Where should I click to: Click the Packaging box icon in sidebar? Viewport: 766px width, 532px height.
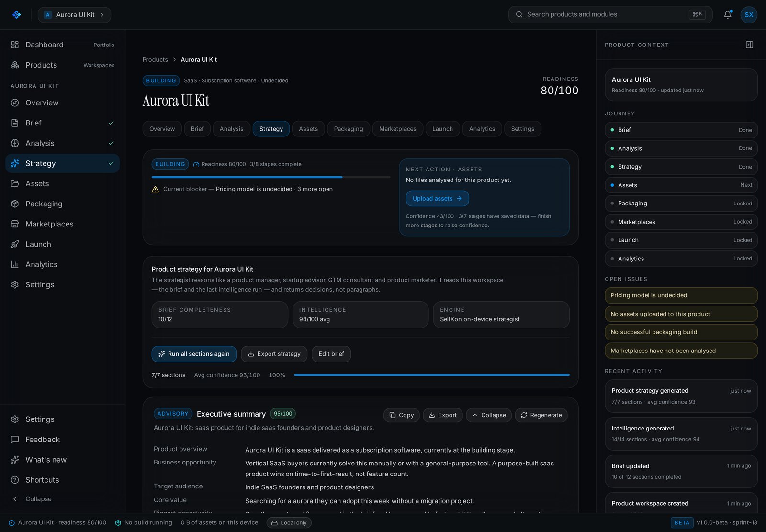tap(15, 204)
